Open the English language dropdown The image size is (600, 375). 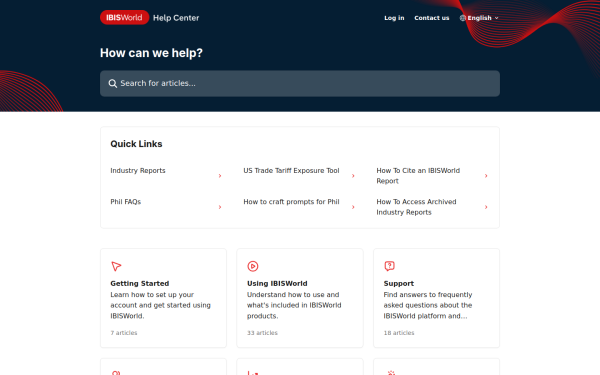click(479, 18)
